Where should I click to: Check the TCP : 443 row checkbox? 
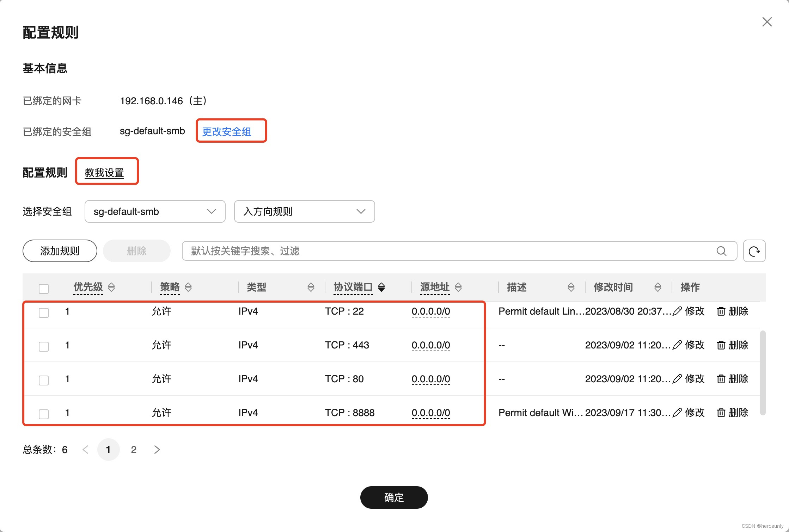(x=44, y=346)
